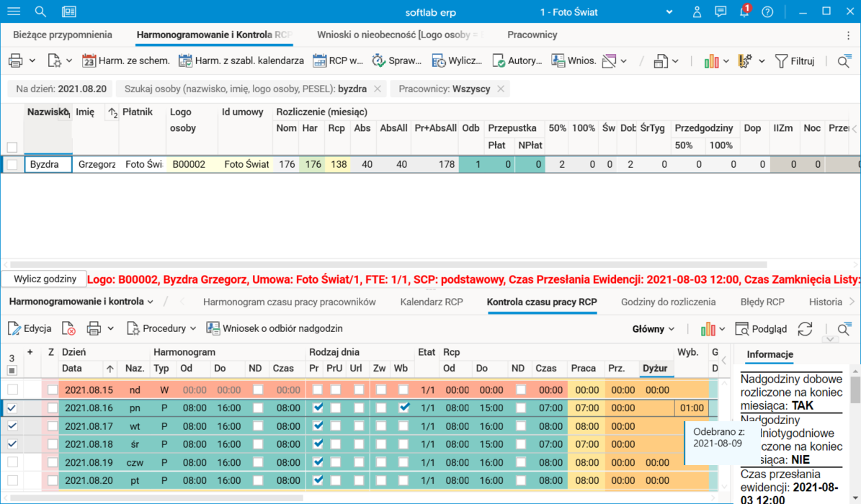This screenshot has width=861, height=504.
Task: Open the hamburger main menu
Action: [x=14, y=12]
